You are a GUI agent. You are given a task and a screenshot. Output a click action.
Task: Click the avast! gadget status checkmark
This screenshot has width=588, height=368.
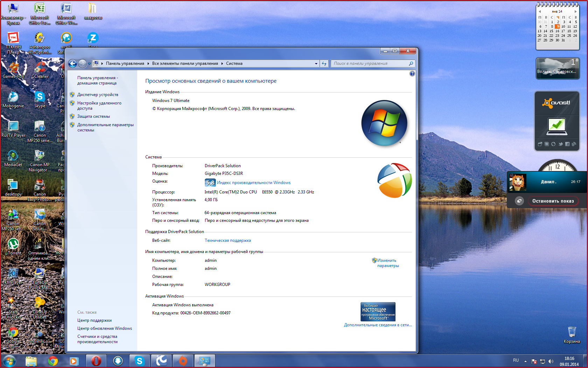coord(556,126)
